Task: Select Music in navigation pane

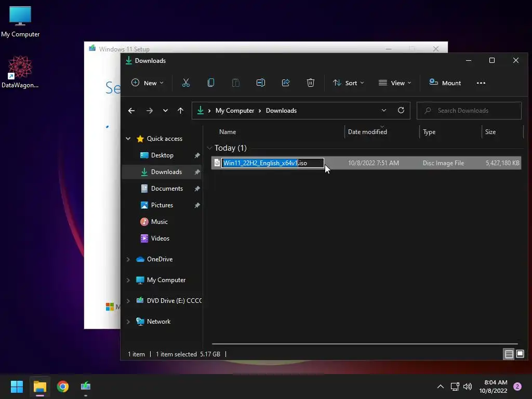Action: (159, 221)
